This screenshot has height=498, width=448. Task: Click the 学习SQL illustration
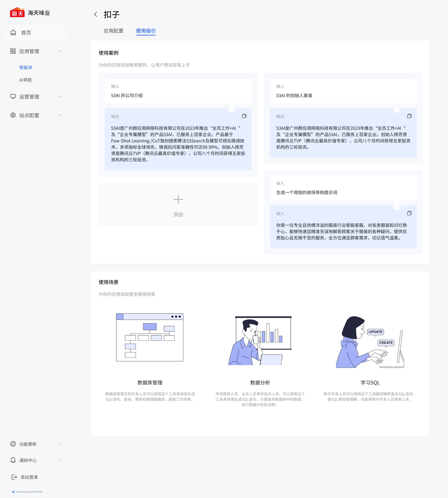click(370, 342)
